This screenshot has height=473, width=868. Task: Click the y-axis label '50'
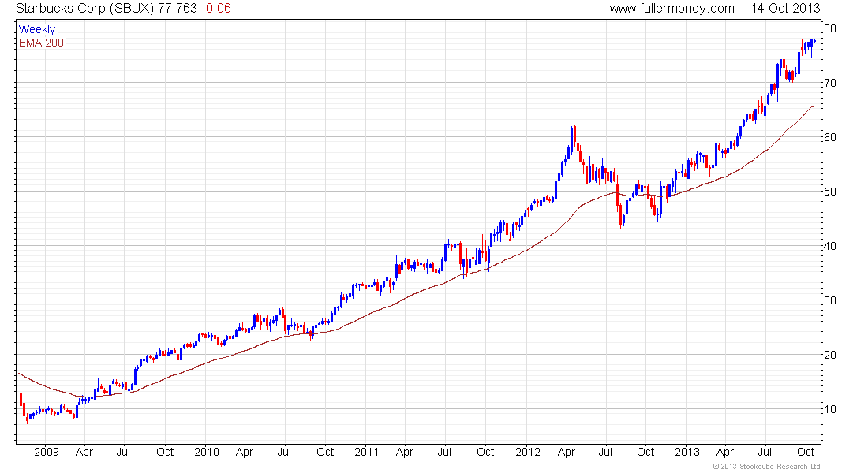coord(829,192)
